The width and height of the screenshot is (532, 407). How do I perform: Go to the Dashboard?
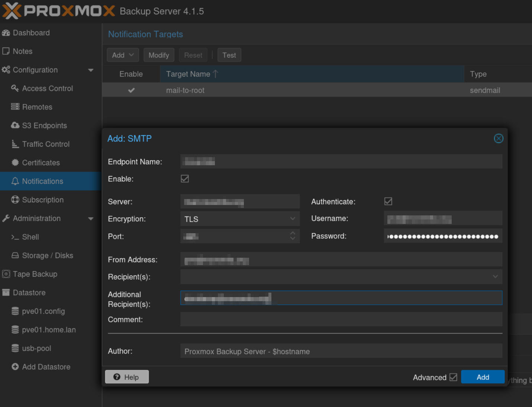pyautogui.click(x=31, y=33)
